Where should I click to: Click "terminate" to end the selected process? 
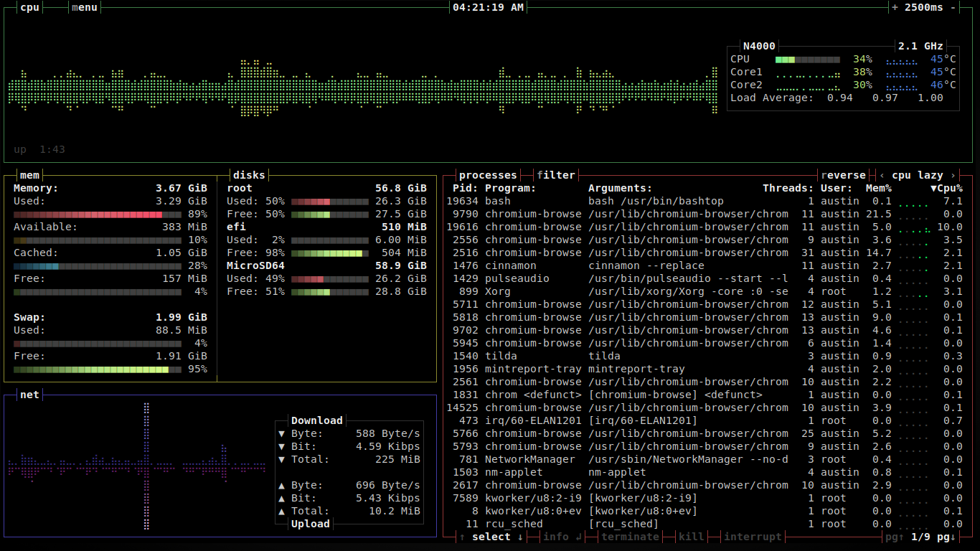pos(630,537)
